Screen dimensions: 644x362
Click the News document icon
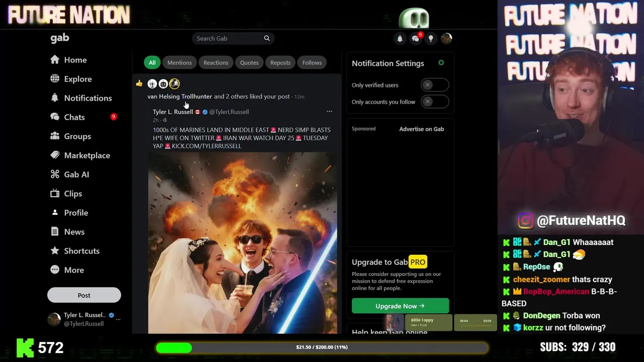click(55, 231)
